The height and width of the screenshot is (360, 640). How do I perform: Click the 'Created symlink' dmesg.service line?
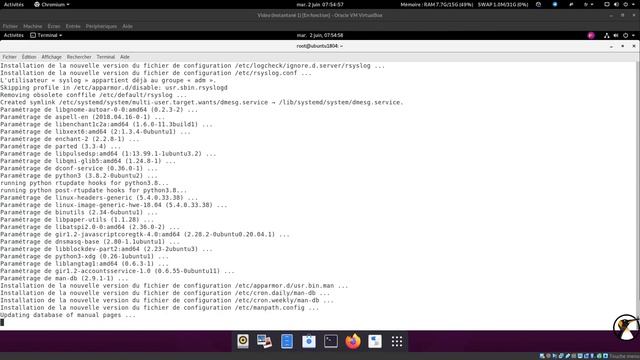pos(202,102)
